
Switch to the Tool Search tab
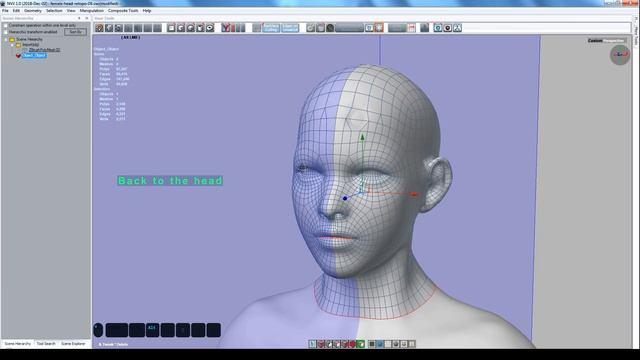pyautogui.click(x=46, y=344)
